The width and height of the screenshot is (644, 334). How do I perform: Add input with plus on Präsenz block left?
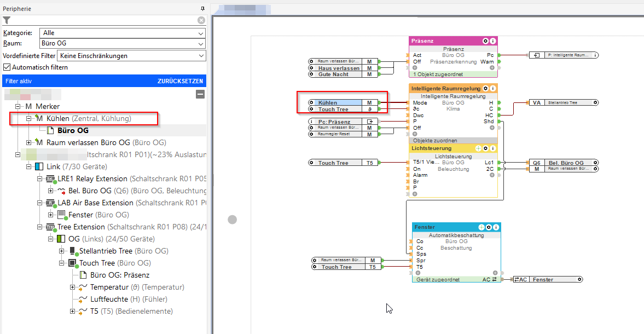coord(415,68)
